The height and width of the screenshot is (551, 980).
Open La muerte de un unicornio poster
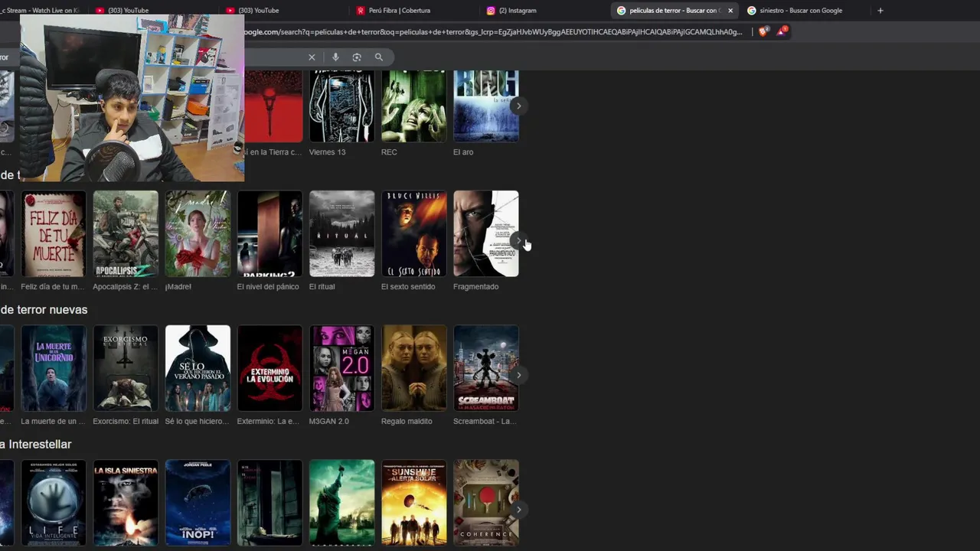54,368
